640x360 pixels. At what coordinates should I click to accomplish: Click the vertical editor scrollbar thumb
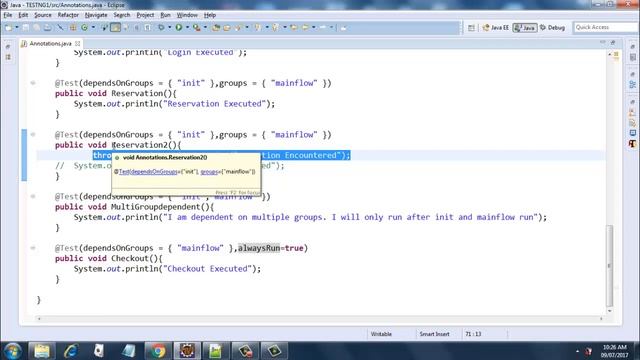coord(610,265)
